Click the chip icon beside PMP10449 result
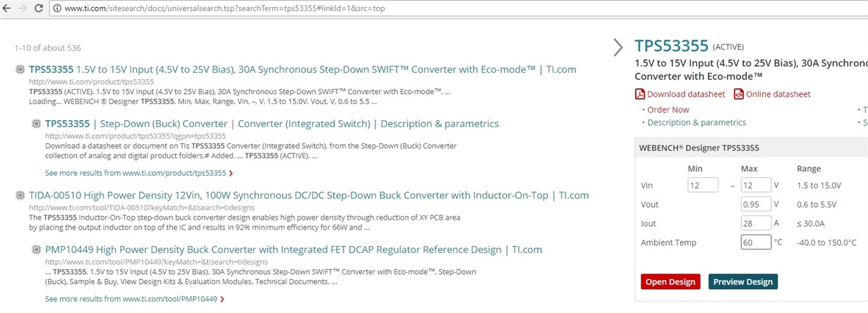This screenshot has height=313, width=868. (36, 249)
